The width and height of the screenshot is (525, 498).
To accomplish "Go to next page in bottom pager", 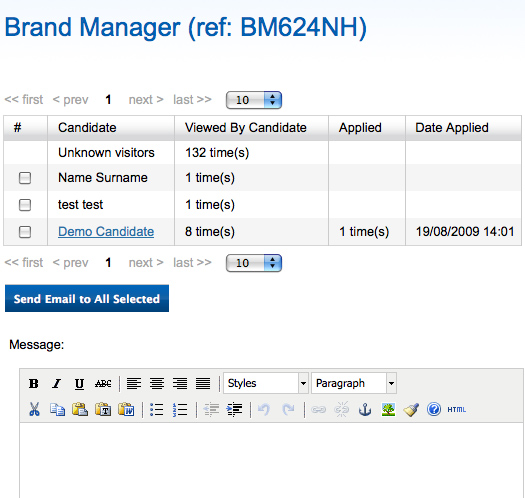I will coord(146,263).
